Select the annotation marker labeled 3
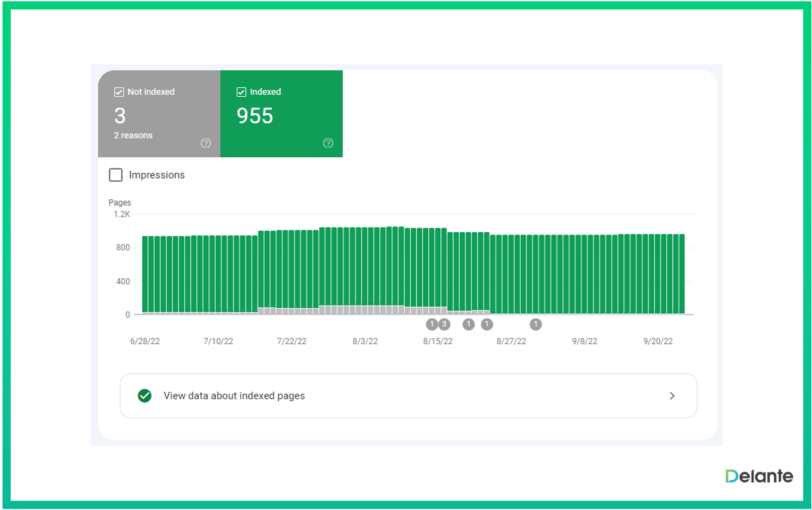 coord(444,324)
